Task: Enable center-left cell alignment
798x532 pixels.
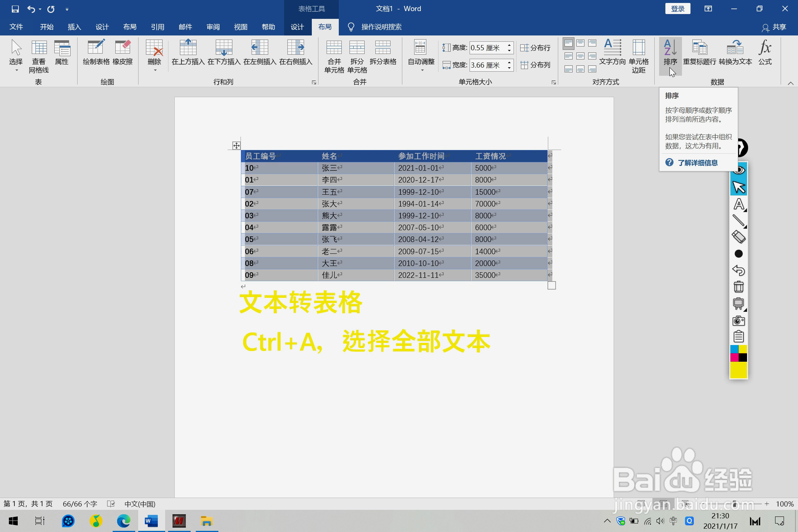Action: [x=569, y=55]
